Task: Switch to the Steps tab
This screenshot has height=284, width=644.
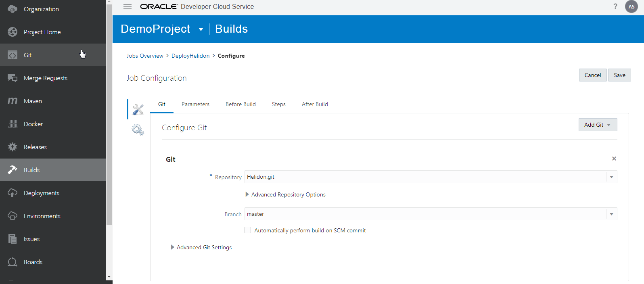Action: (x=278, y=104)
